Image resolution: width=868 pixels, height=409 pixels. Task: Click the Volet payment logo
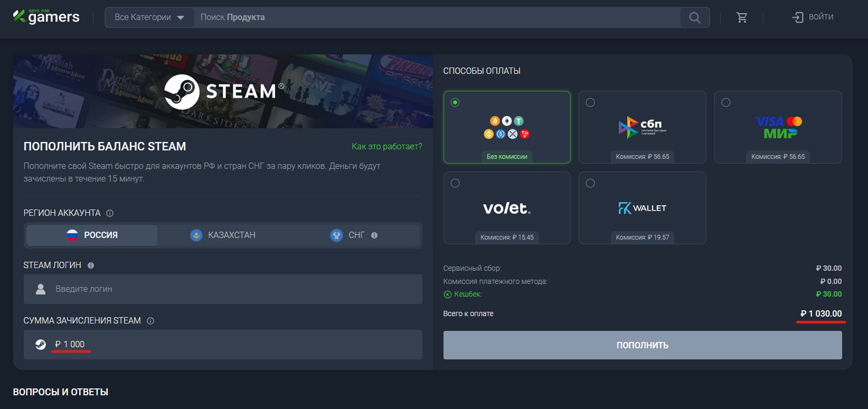(507, 208)
